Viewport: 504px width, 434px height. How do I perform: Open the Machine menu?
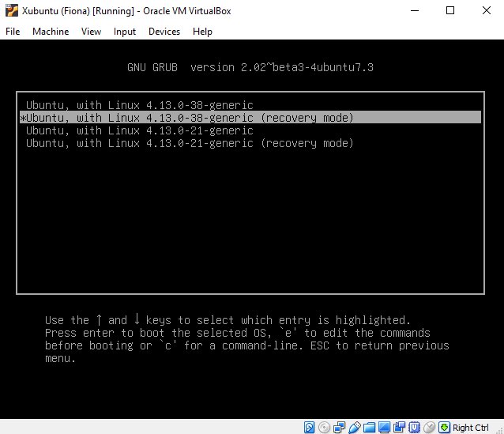(51, 32)
